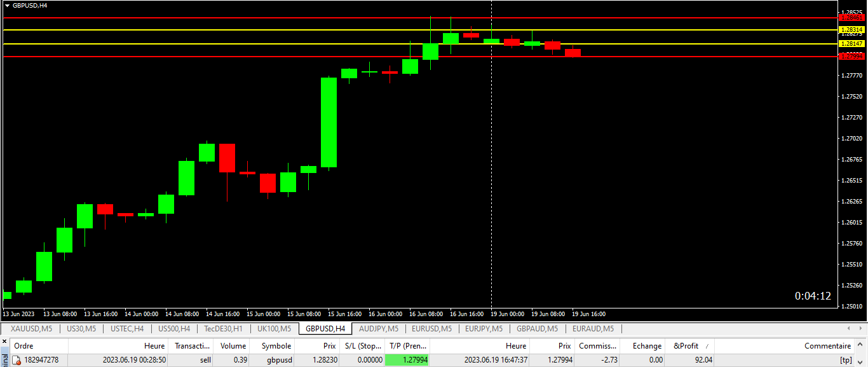The image size is (868, 367).
Task: Click the 19 Jun 00:00 time axis label
Action: (x=509, y=314)
